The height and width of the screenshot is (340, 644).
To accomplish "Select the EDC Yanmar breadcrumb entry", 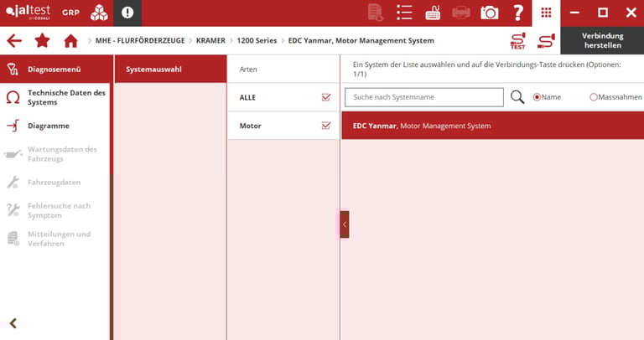I will (x=361, y=40).
